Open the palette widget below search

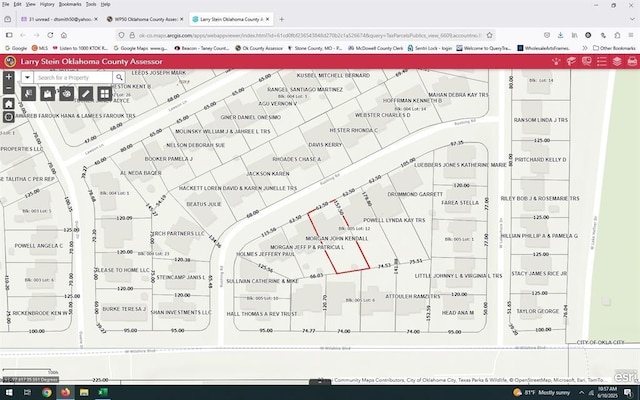67,94
